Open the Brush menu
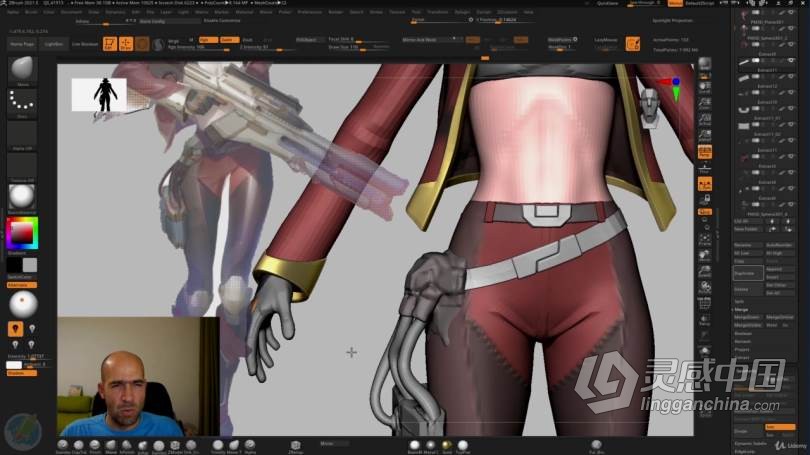This screenshot has height=455, width=810. point(32,12)
